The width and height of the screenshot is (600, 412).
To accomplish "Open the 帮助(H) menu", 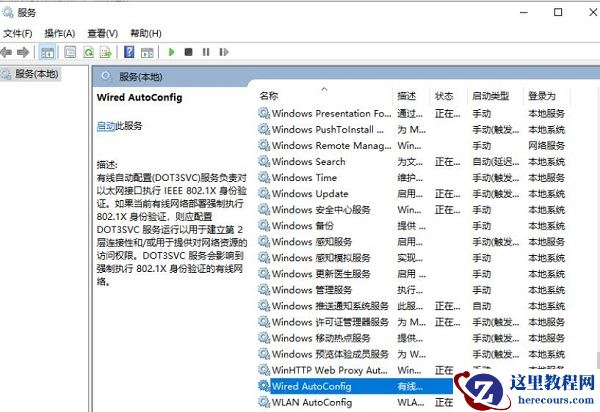I will [146, 34].
